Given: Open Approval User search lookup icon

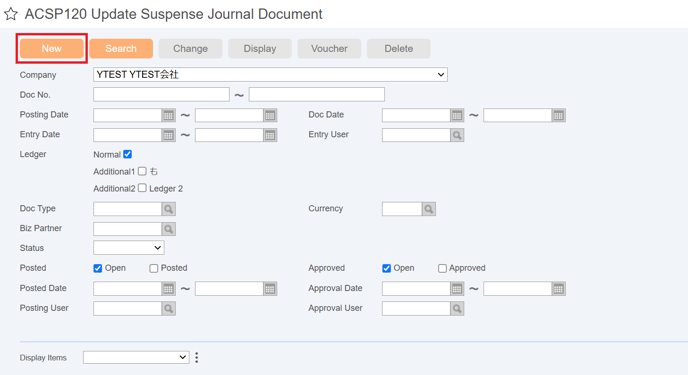Looking at the screenshot, I should tap(457, 308).
